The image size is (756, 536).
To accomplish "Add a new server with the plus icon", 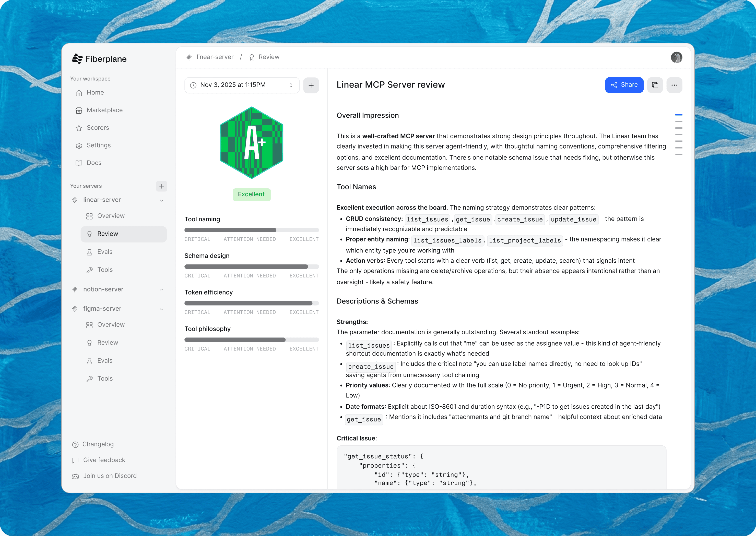I will tap(161, 186).
